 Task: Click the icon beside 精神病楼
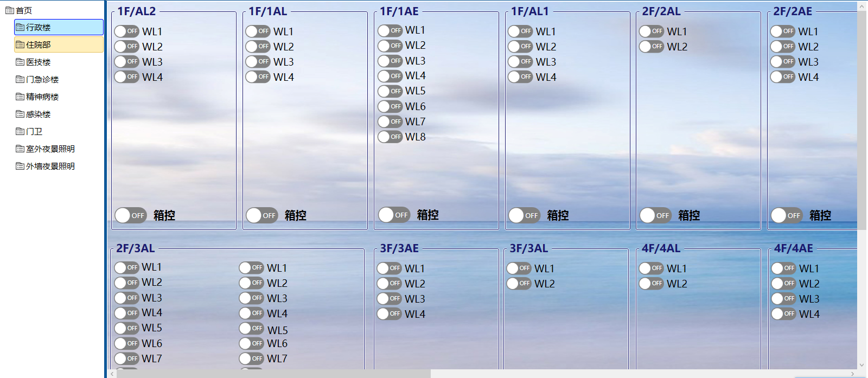[20, 97]
